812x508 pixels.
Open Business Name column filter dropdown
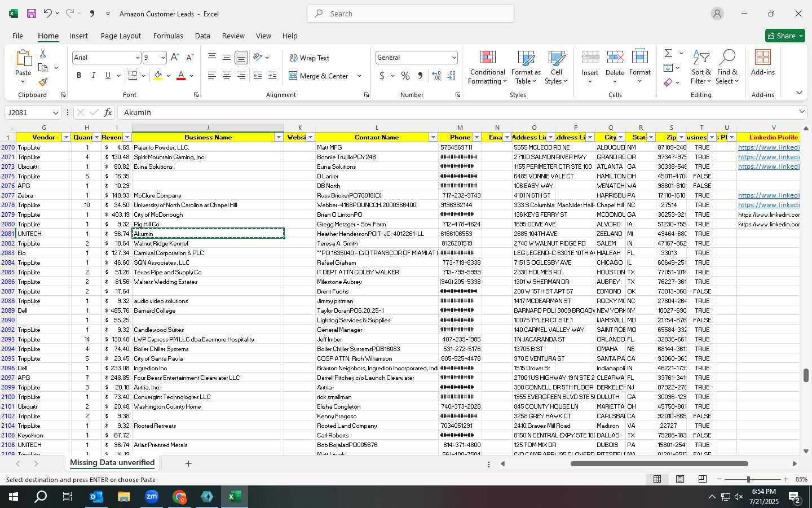pyautogui.click(x=279, y=137)
